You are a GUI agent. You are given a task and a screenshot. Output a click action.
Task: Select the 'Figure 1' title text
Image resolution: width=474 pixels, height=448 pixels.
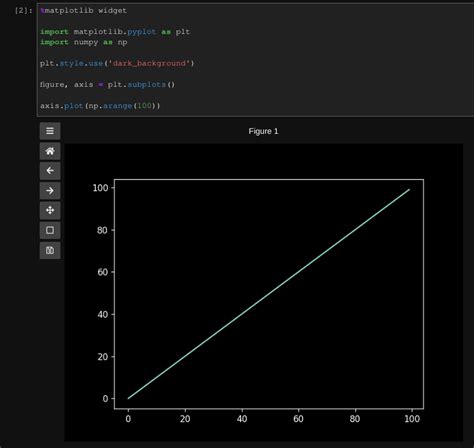263,131
